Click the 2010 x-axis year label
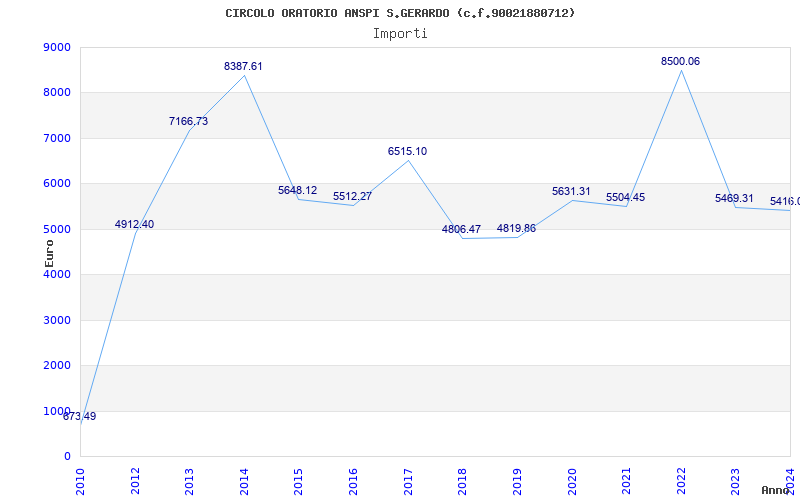The image size is (800, 500). click(81, 482)
